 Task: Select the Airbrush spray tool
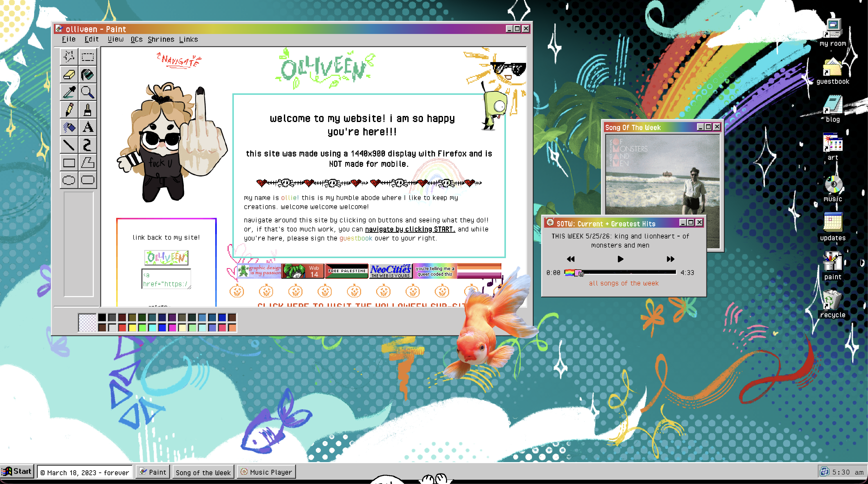tap(69, 127)
